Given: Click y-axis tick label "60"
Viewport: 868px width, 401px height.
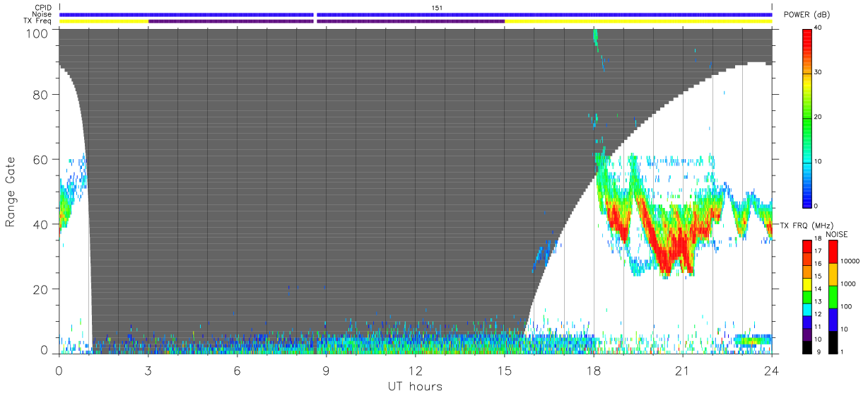Looking at the screenshot, I should point(42,160).
